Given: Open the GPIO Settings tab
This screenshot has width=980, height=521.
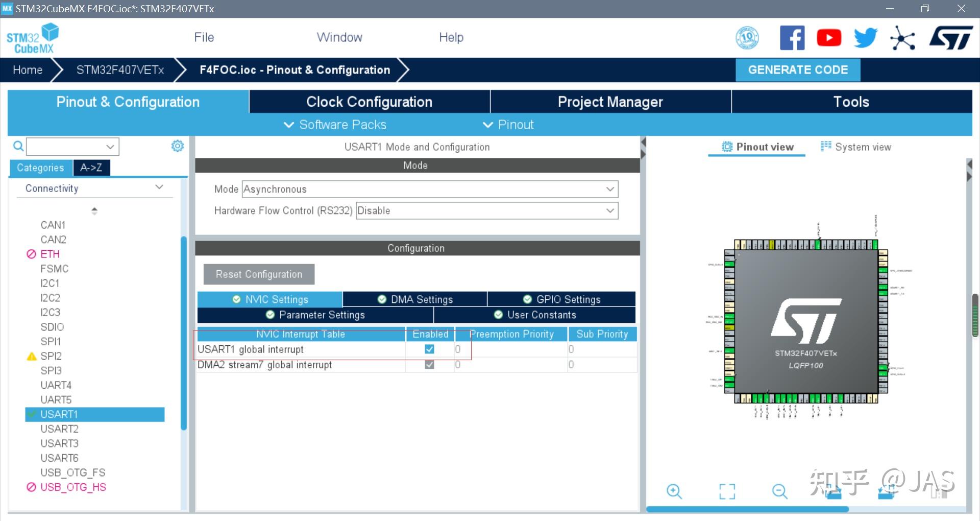Looking at the screenshot, I should [x=561, y=299].
